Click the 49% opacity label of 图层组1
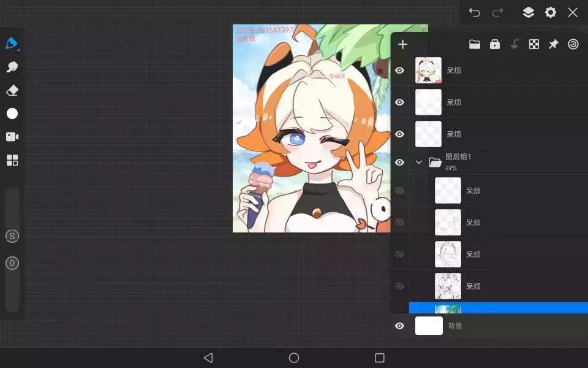Screen dimensions: 588x368 [x=451, y=168]
